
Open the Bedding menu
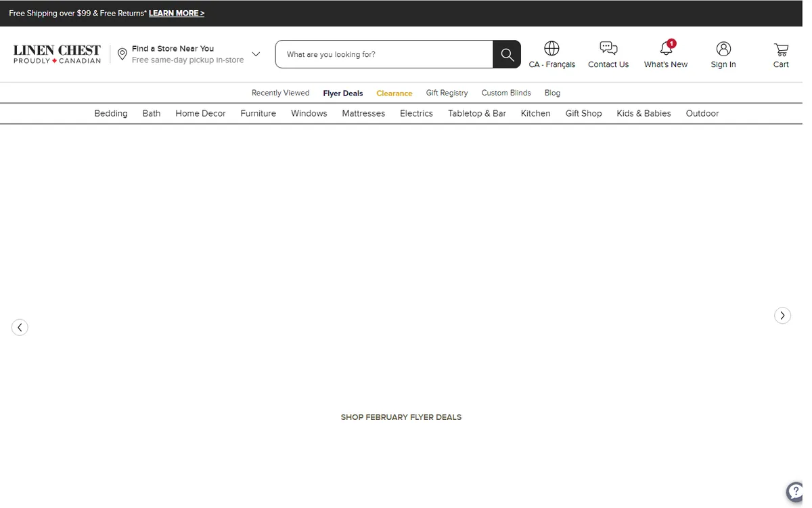(111, 114)
